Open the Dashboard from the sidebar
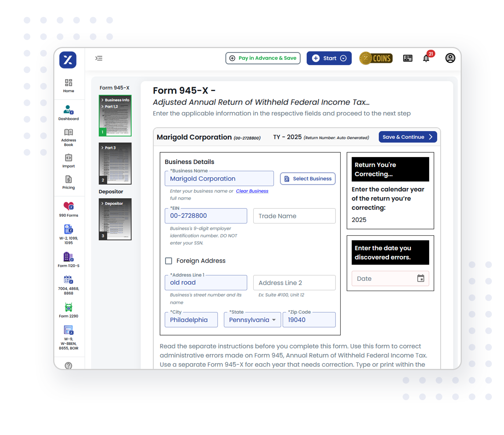This screenshot has height=435, width=504. [x=68, y=113]
